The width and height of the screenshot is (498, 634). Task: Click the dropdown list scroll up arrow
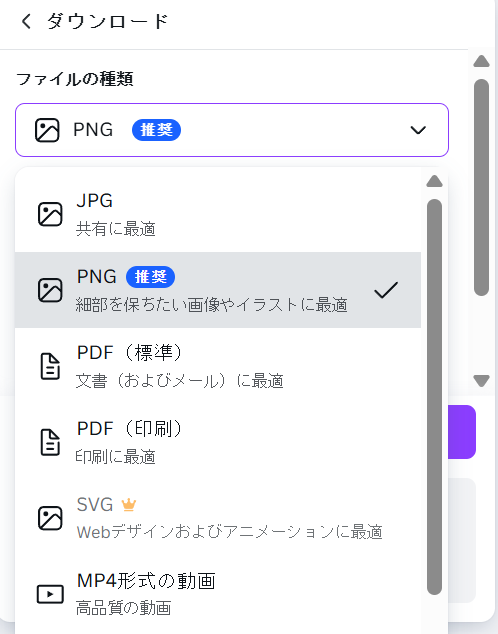[x=434, y=181]
